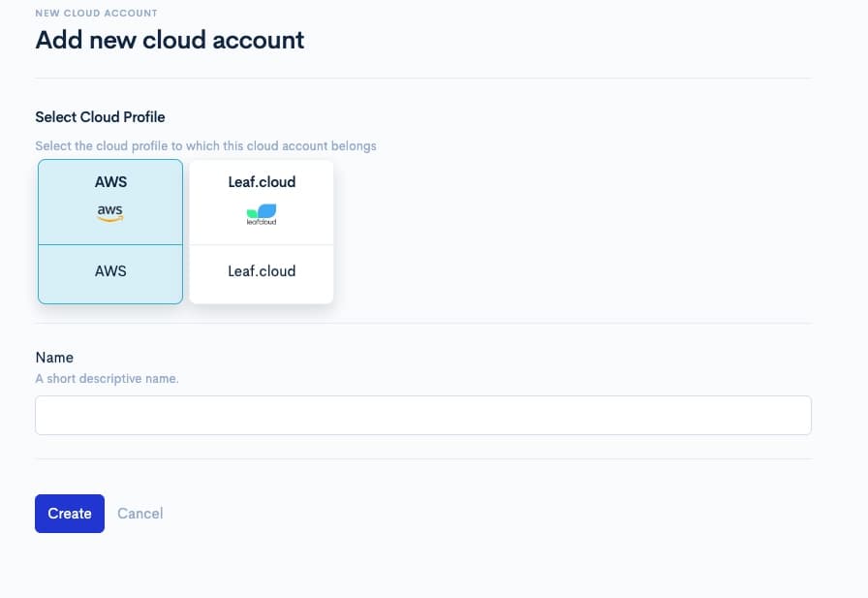This screenshot has width=868, height=598.
Task: Click the AWS header inside its card
Action: coord(110,181)
